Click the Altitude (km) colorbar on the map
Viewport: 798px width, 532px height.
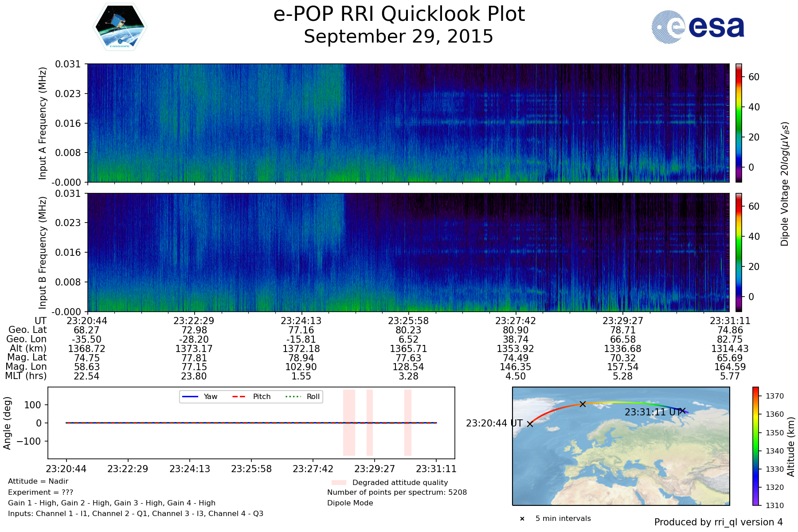pyautogui.click(x=755, y=446)
